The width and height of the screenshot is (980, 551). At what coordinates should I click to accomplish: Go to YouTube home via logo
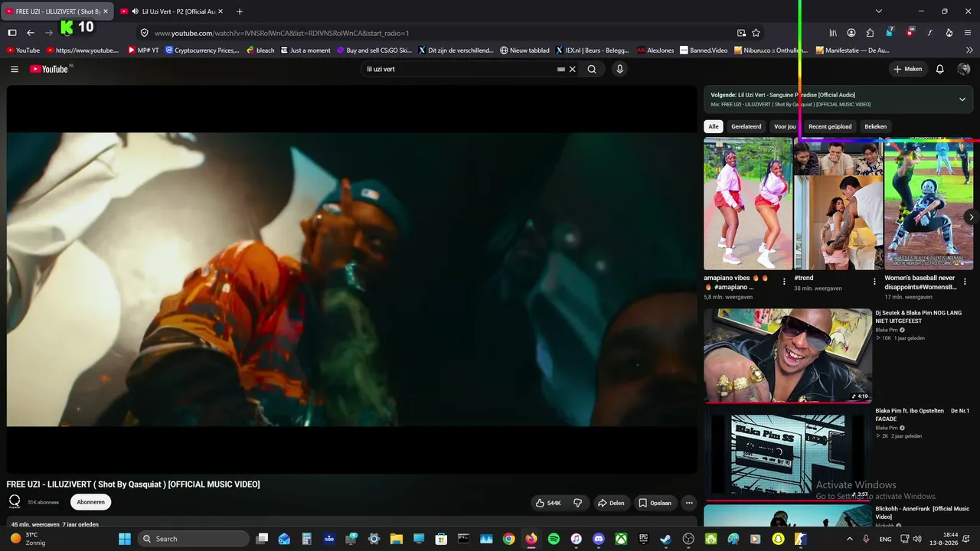(x=51, y=69)
